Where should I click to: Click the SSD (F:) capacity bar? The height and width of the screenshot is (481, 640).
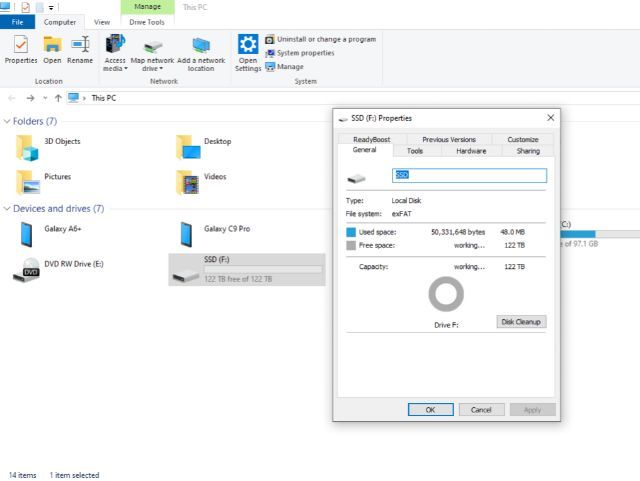point(263,269)
